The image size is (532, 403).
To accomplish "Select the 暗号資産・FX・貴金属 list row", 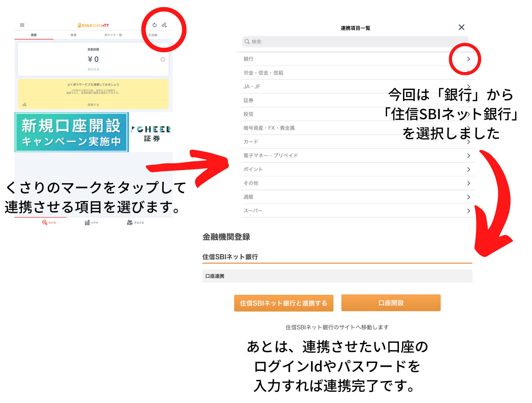I will [358, 128].
